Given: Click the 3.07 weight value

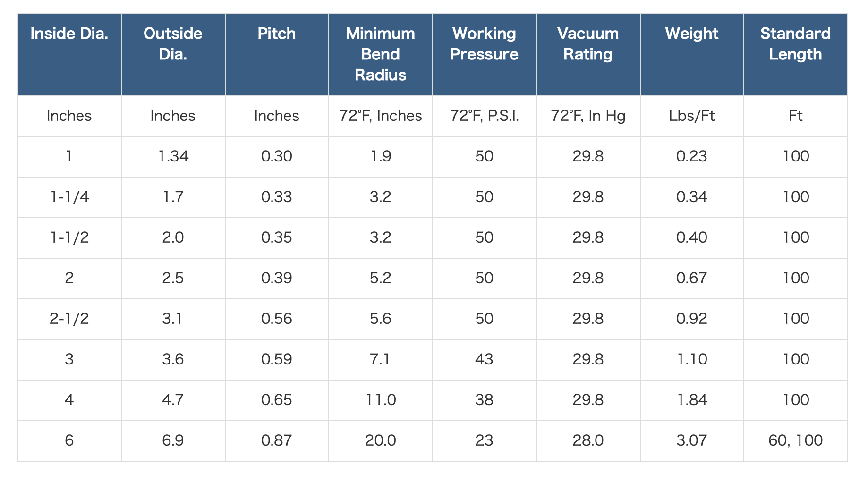Looking at the screenshot, I should click(x=692, y=440).
